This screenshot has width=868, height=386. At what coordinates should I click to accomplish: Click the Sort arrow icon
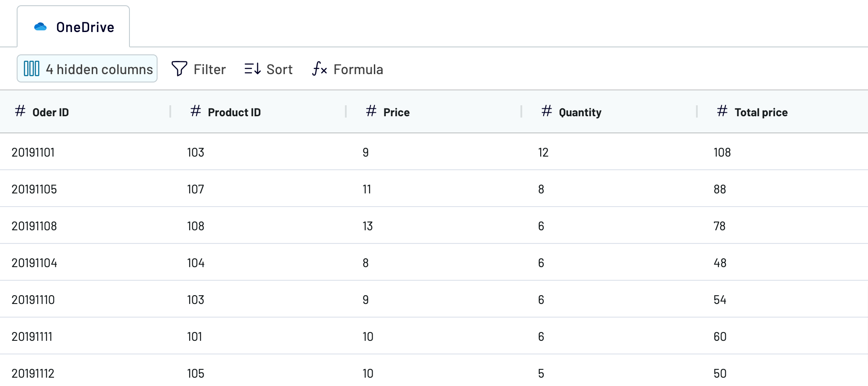253,69
